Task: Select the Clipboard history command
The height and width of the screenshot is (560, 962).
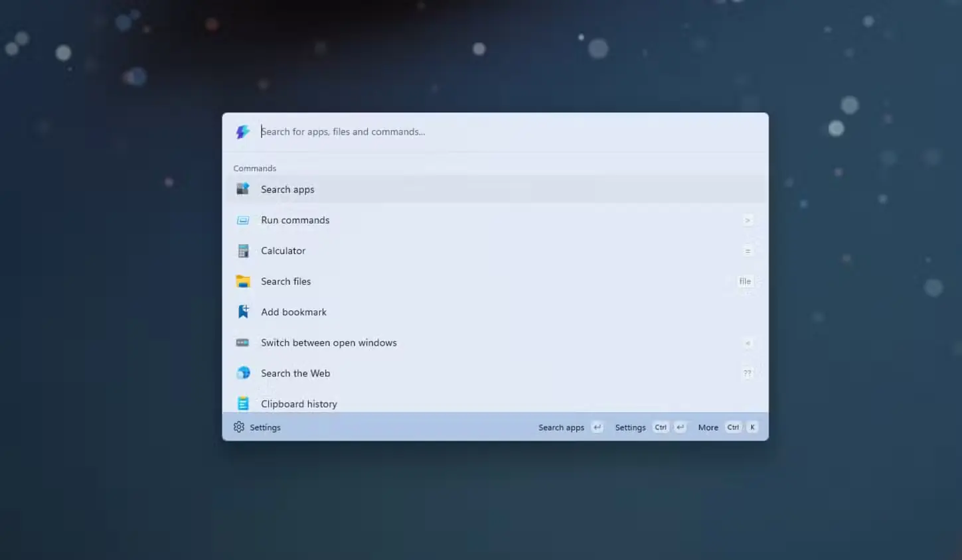Action: [x=495, y=401]
